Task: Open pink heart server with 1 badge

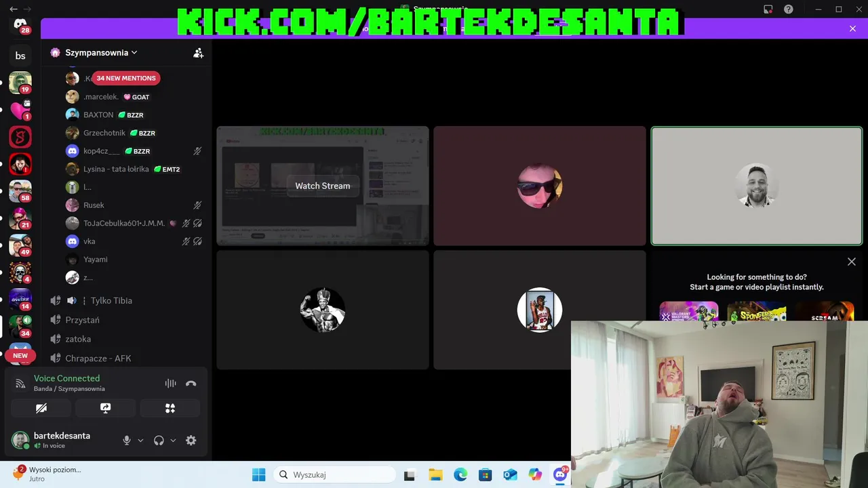Action: tap(20, 110)
